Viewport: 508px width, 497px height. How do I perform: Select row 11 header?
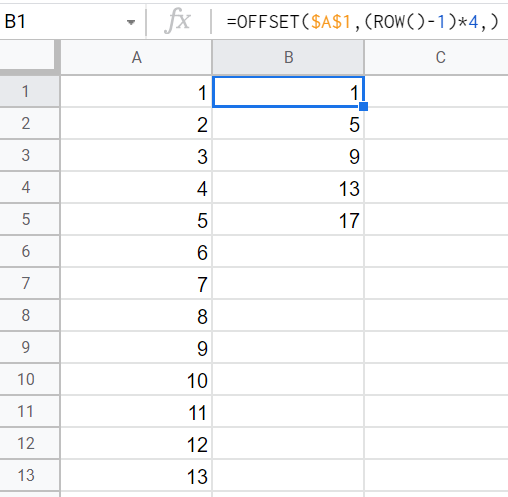[30, 411]
